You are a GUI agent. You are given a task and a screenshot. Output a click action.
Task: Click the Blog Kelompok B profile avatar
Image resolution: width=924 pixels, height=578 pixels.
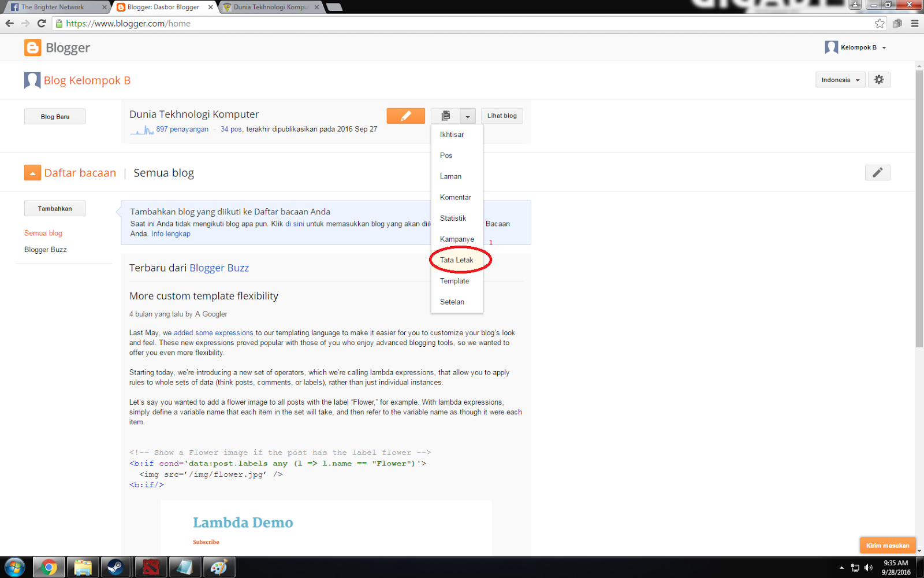(x=32, y=80)
